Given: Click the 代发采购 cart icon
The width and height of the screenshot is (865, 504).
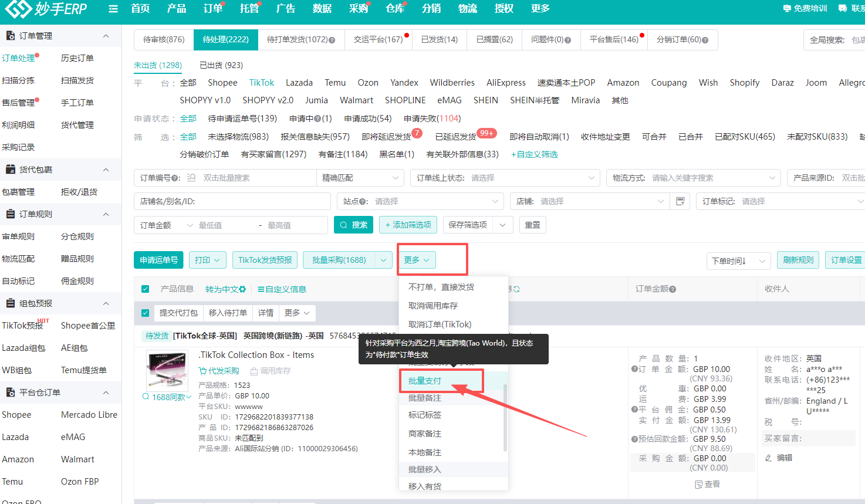Looking at the screenshot, I should tap(202, 371).
